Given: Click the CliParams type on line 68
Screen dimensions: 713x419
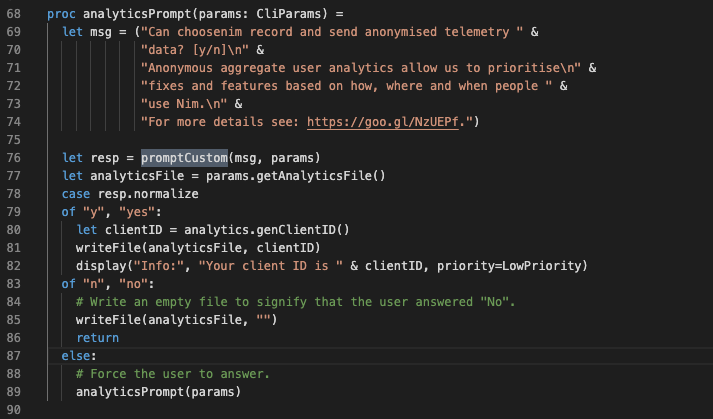Looking at the screenshot, I should [x=289, y=14].
